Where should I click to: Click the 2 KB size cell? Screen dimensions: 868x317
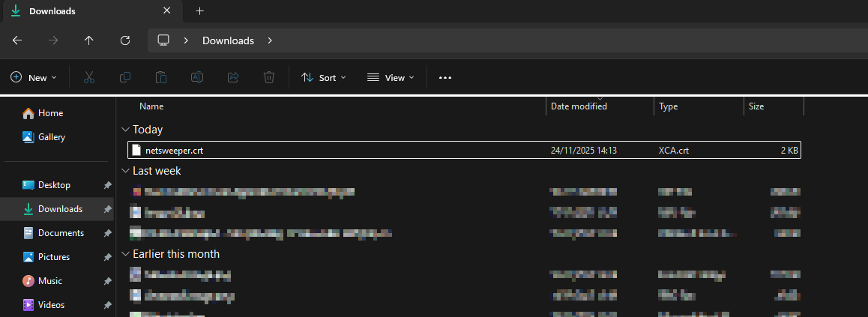(x=788, y=151)
